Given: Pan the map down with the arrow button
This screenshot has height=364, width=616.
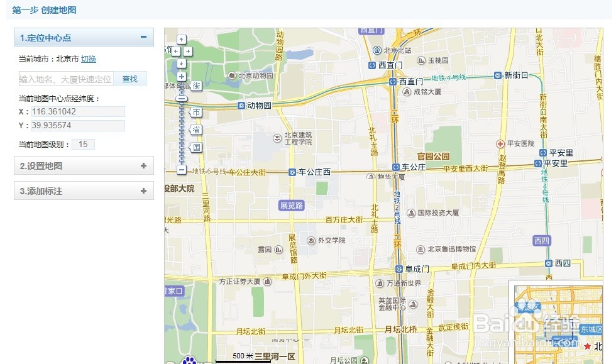Looking at the screenshot, I should coord(182,63).
